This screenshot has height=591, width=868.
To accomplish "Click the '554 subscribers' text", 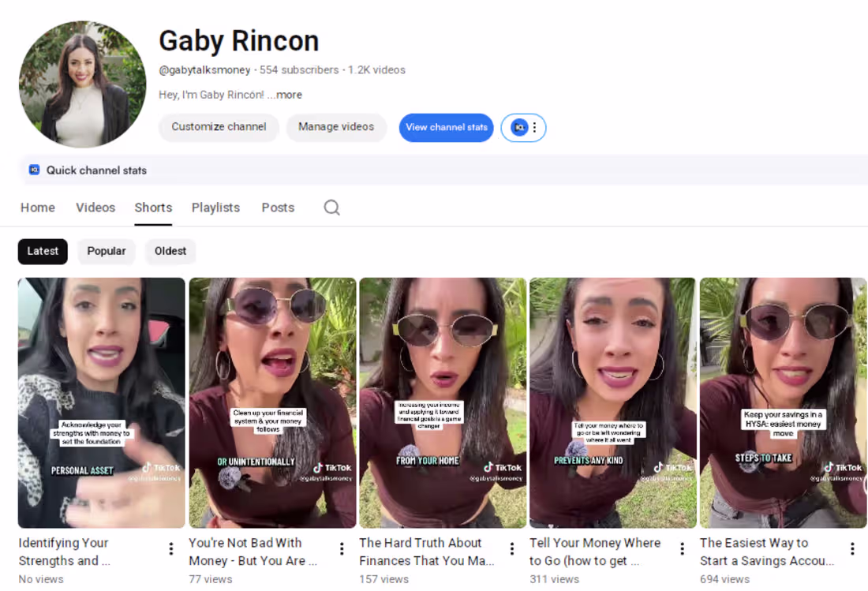I will pyautogui.click(x=299, y=70).
